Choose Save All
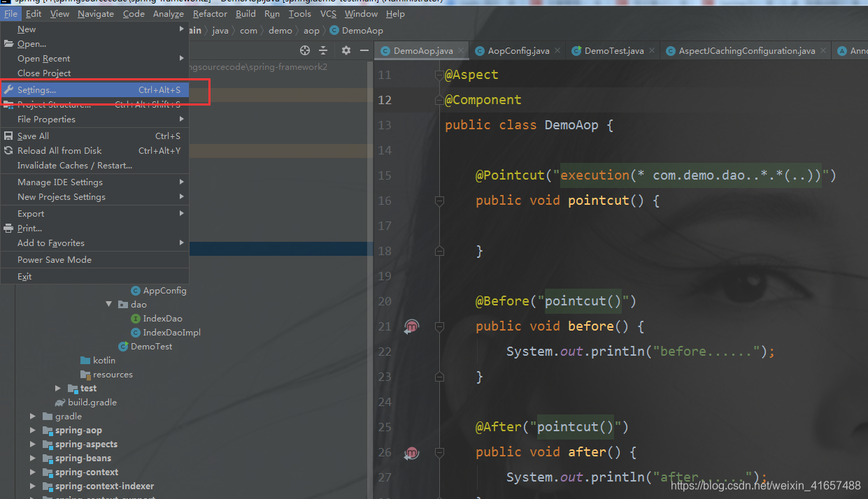The width and height of the screenshot is (868, 499). tap(94, 136)
